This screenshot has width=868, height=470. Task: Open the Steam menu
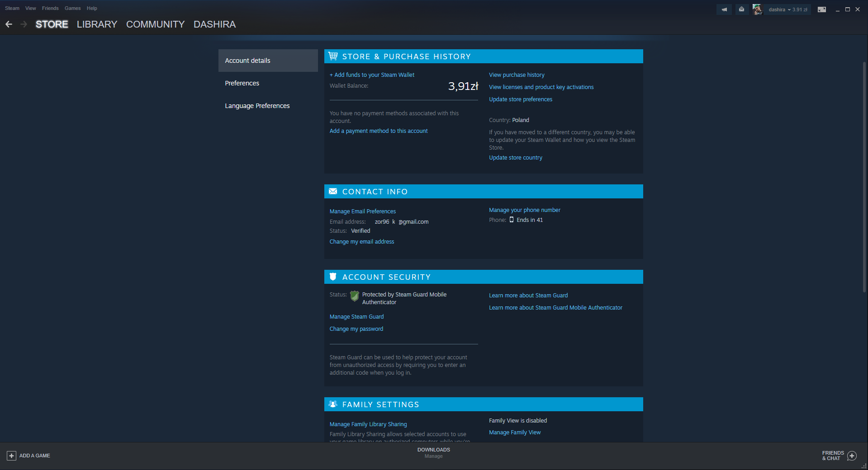(x=12, y=8)
